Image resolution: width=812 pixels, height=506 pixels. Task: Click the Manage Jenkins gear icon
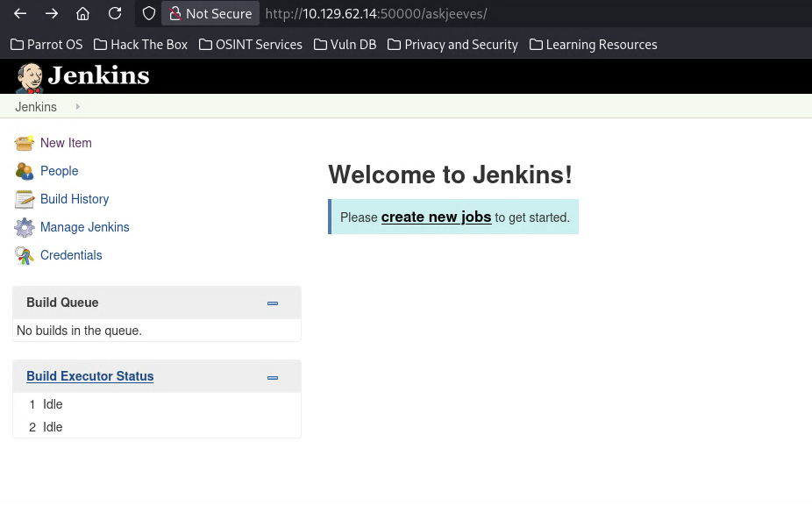point(24,227)
